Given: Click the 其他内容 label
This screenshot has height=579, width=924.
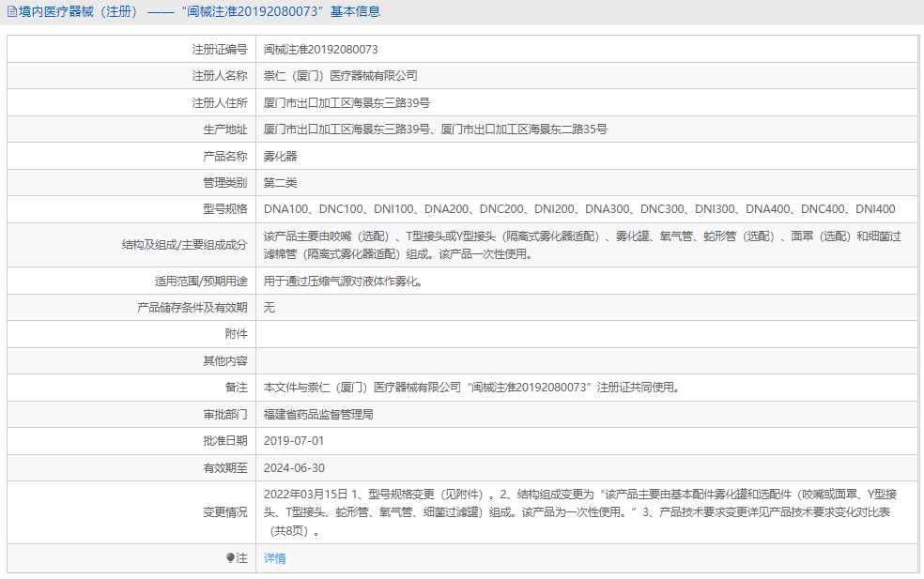Looking at the screenshot, I should click(225, 361).
